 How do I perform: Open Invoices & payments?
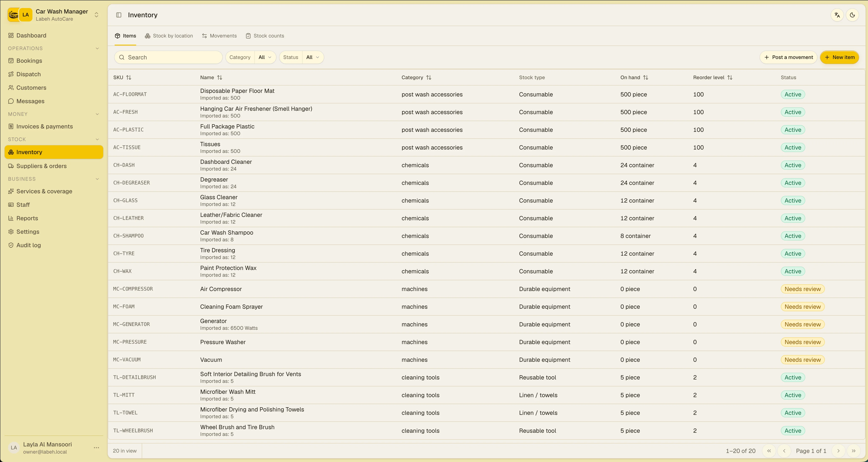(x=54, y=126)
